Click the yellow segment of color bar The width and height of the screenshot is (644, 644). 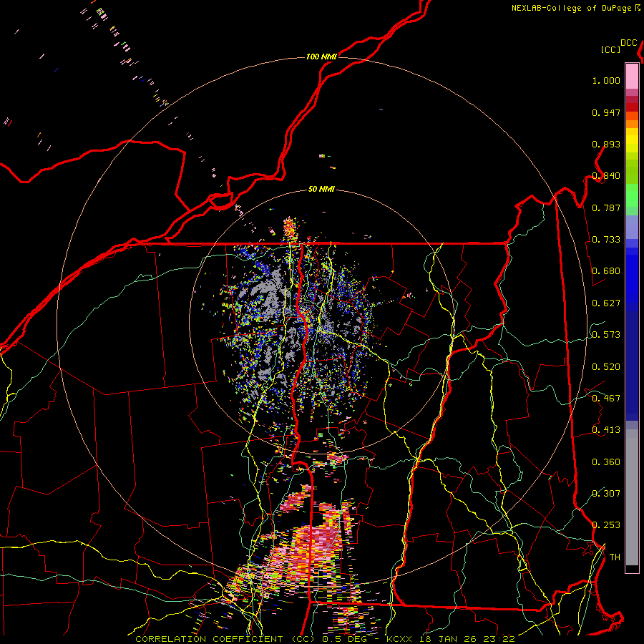[632, 140]
